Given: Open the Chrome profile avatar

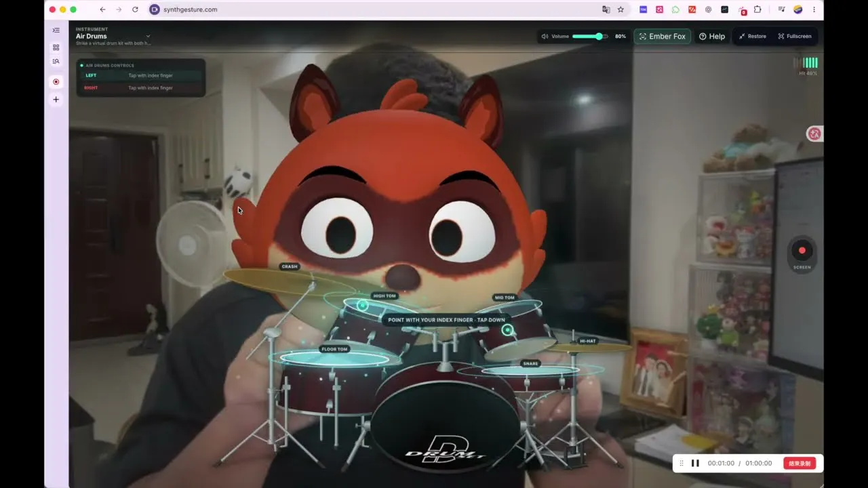Looking at the screenshot, I should [x=798, y=9].
